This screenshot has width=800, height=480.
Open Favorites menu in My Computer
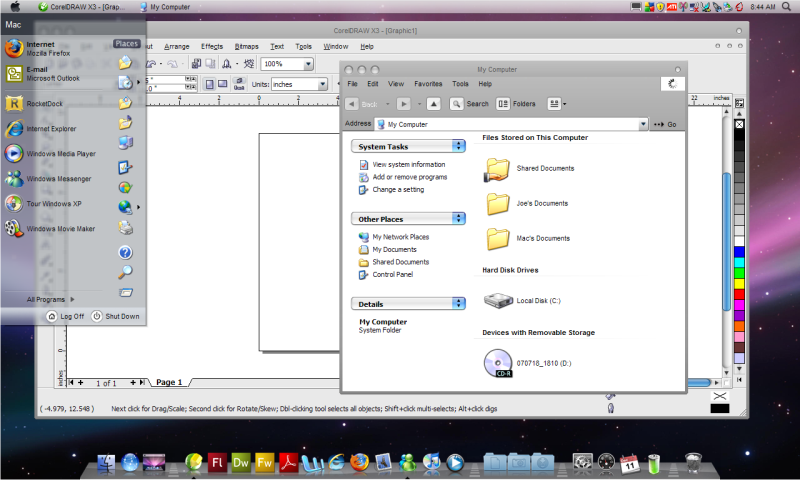[428, 84]
